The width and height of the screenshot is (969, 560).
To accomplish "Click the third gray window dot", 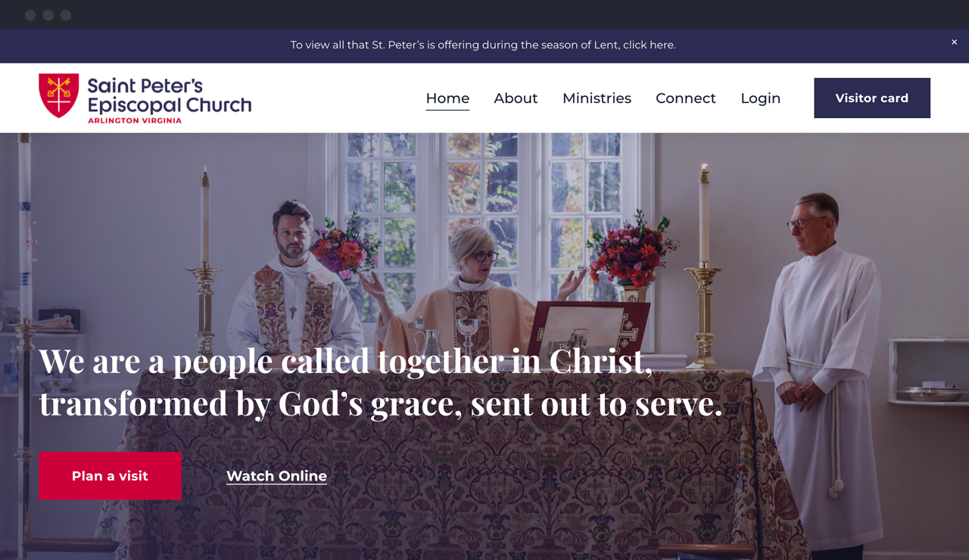I will coord(66,15).
